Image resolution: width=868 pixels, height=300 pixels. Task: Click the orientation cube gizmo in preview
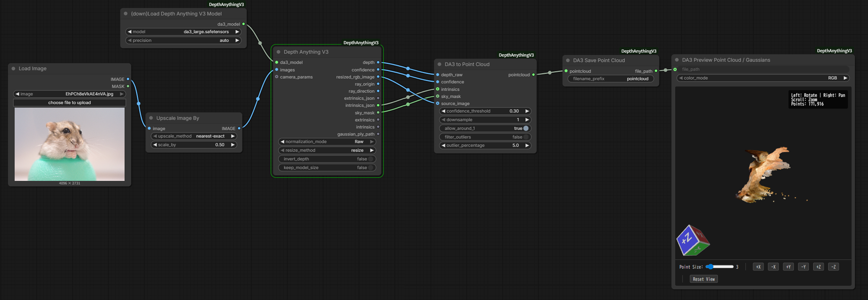click(693, 240)
